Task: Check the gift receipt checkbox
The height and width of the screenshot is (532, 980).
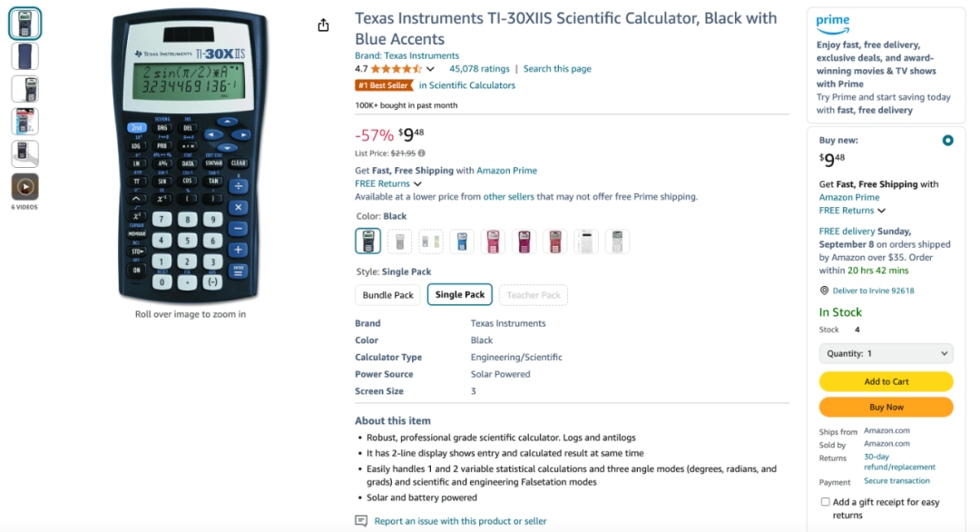Action: [x=825, y=502]
